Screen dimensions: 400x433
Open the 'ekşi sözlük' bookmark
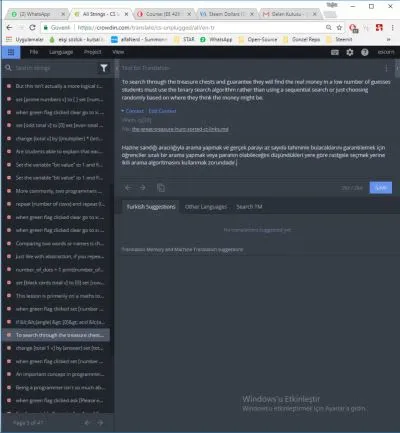[76, 39]
